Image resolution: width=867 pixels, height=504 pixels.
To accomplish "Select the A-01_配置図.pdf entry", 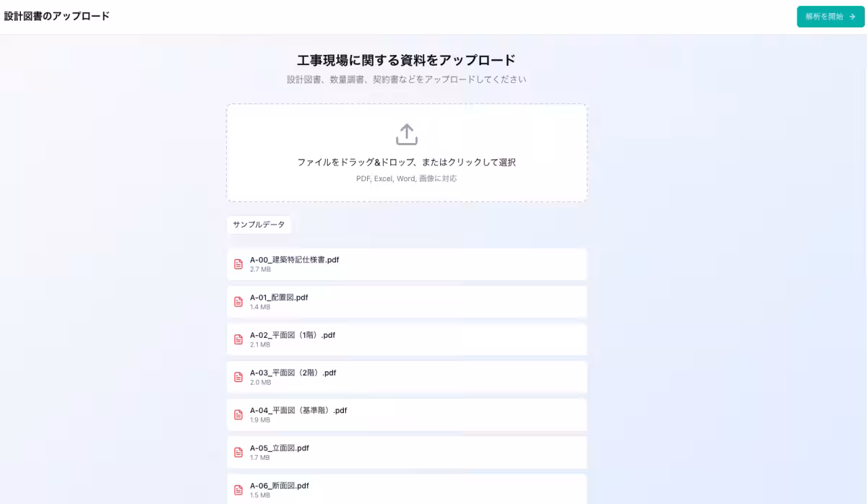I will click(x=278, y=297).
